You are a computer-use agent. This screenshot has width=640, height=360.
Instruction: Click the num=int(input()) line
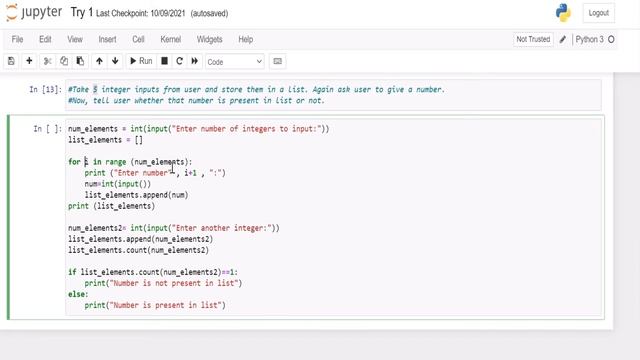point(118,184)
